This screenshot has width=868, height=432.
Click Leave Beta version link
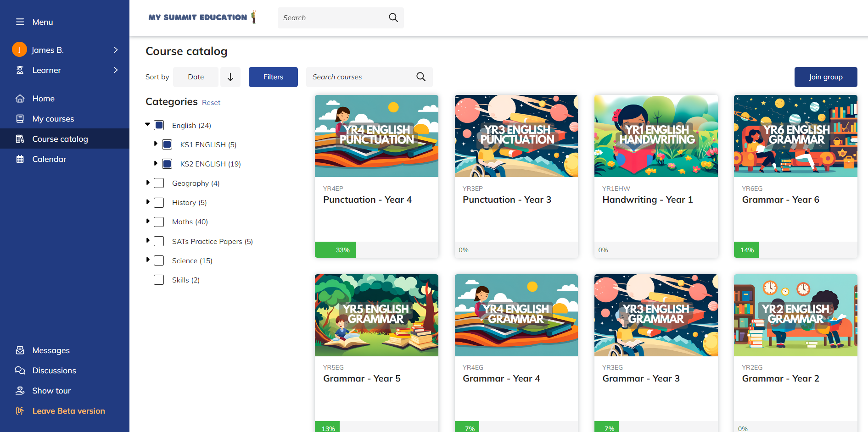(x=68, y=411)
